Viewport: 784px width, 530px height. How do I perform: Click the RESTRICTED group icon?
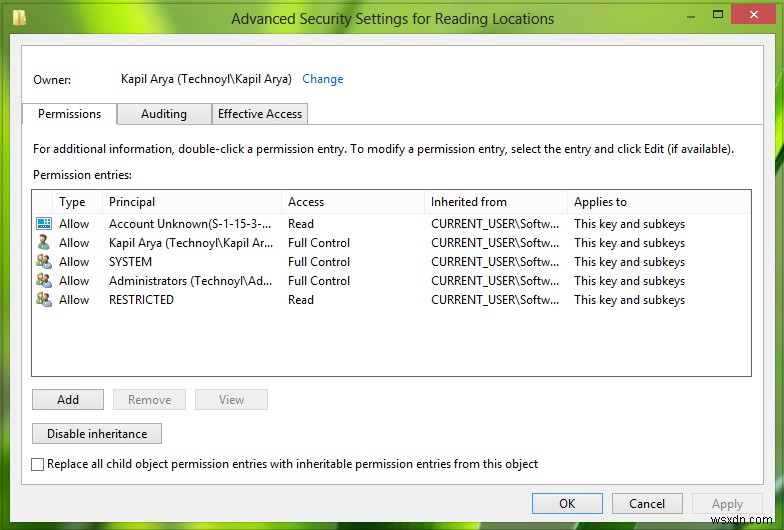point(43,300)
